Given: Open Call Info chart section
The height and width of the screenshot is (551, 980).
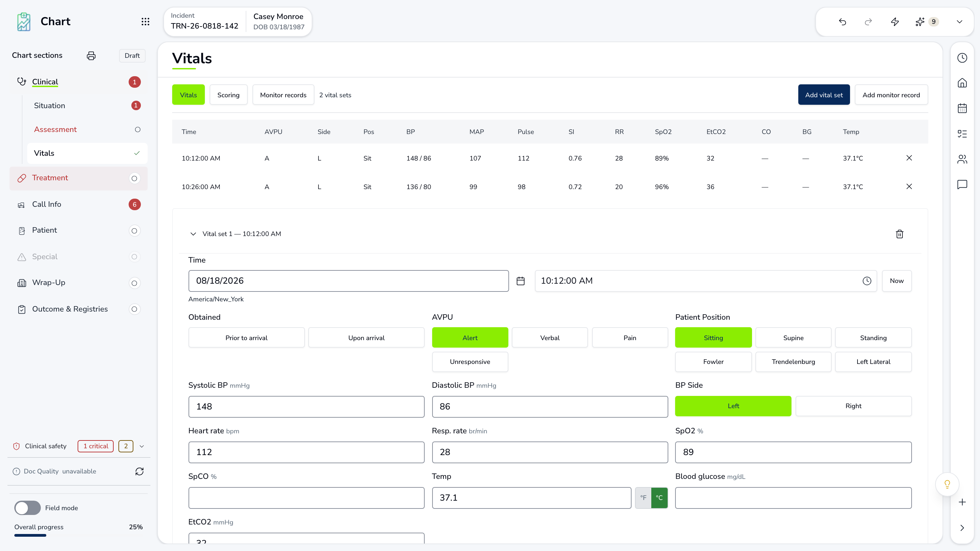Looking at the screenshot, I should pyautogui.click(x=78, y=204).
